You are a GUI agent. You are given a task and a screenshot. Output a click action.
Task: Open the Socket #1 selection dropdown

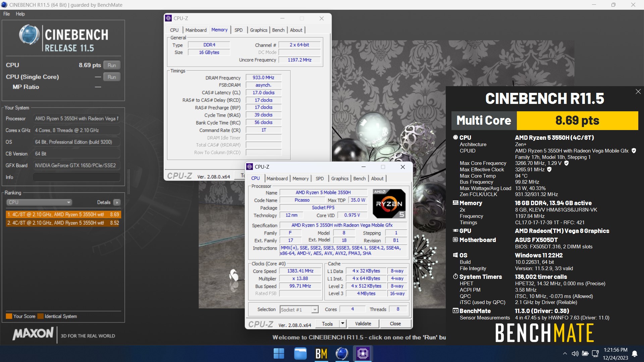299,310
